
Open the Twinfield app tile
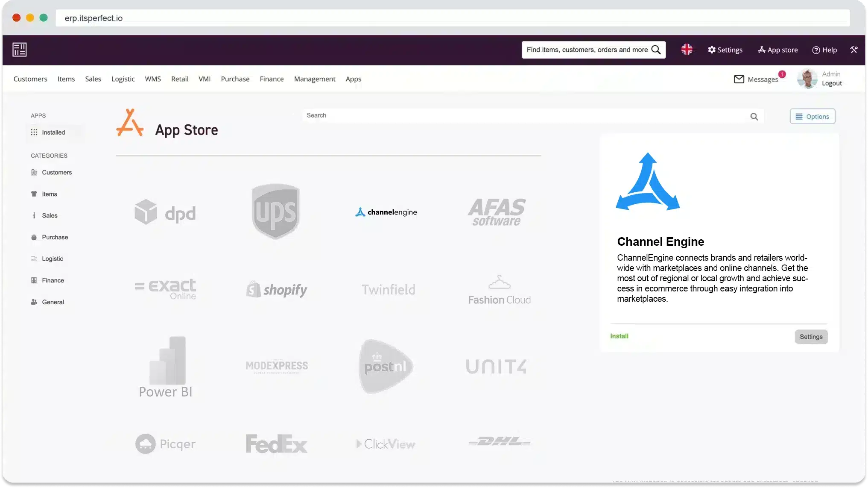point(389,290)
